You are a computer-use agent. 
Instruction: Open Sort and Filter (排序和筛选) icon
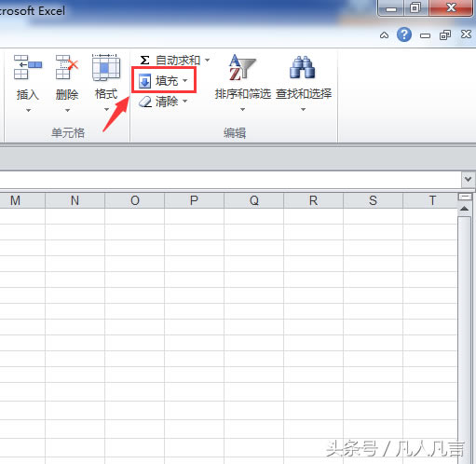(242, 67)
